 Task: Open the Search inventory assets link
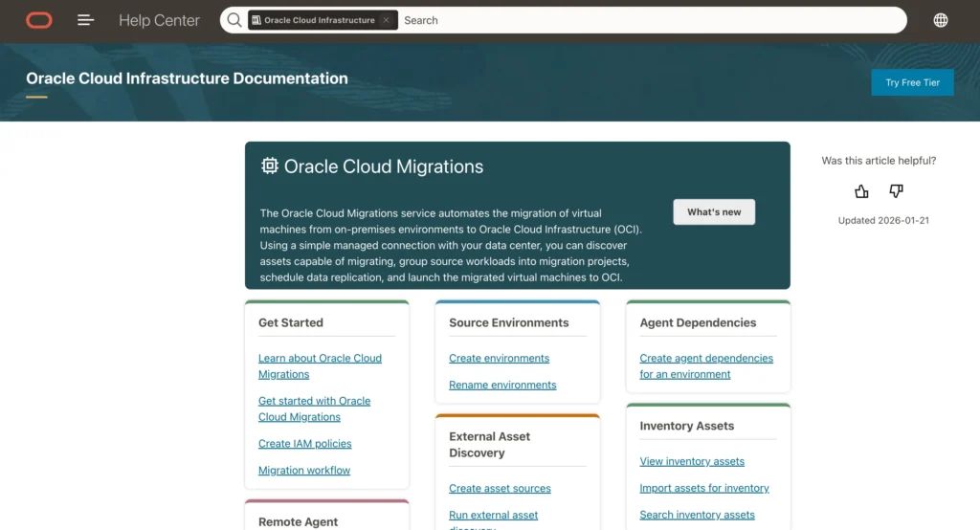[x=697, y=515]
